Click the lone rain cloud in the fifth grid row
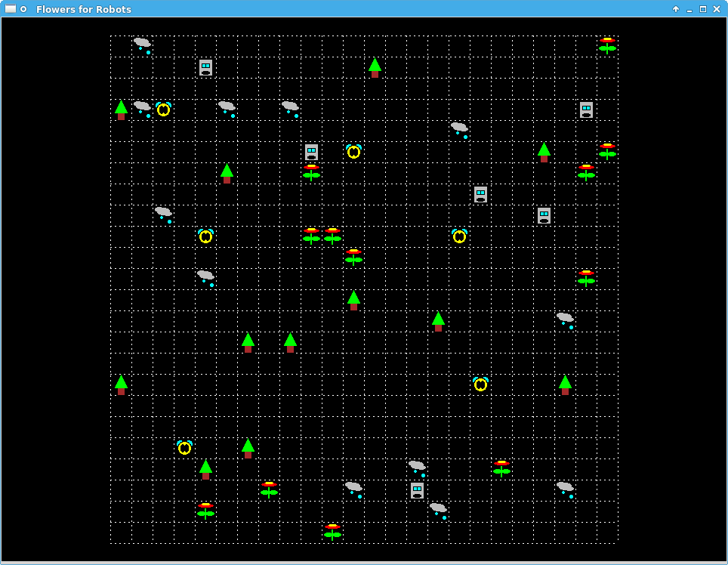This screenshot has width=728, height=565. [459, 131]
